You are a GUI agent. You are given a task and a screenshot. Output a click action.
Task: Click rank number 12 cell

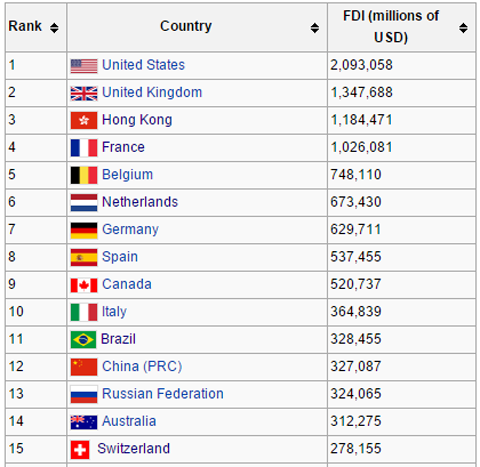[x=36, y=367]
